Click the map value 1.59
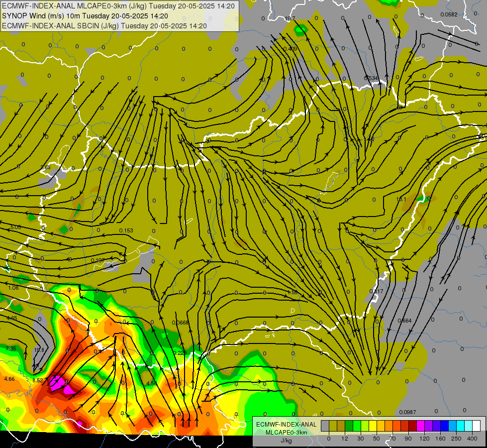The image size is (487, 448). click(292, 293)
